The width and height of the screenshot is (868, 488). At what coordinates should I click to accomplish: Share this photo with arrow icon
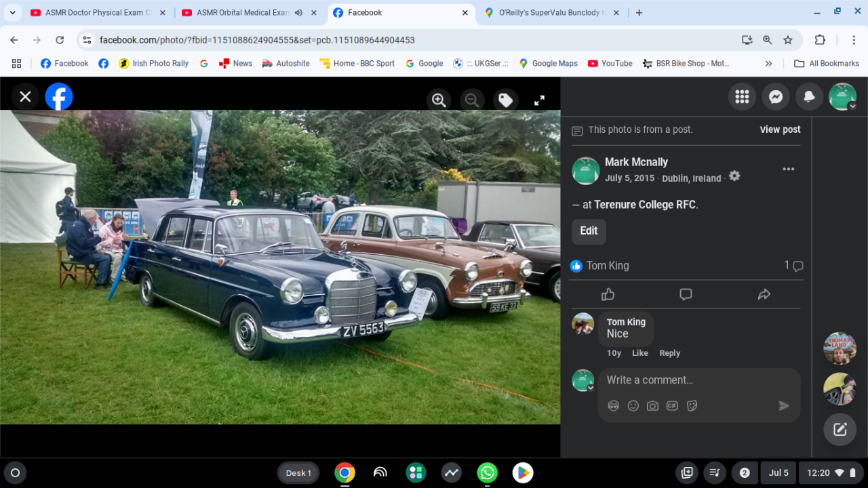(764, 294)
